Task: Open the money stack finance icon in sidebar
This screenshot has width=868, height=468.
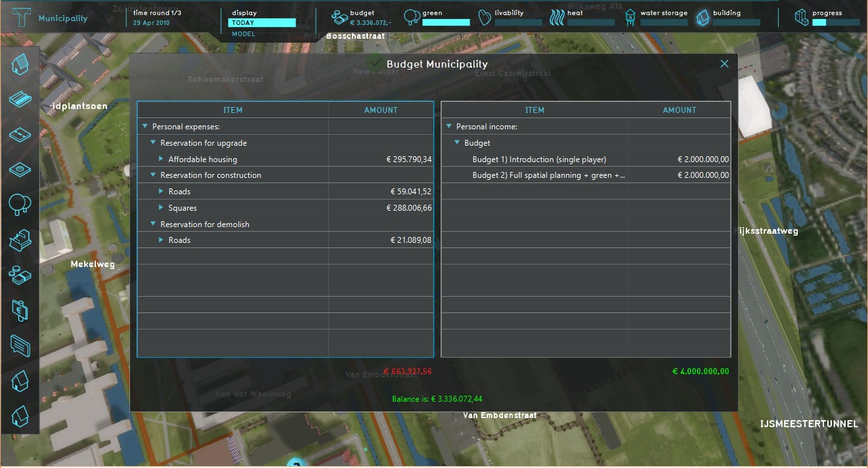Action: 20,274
